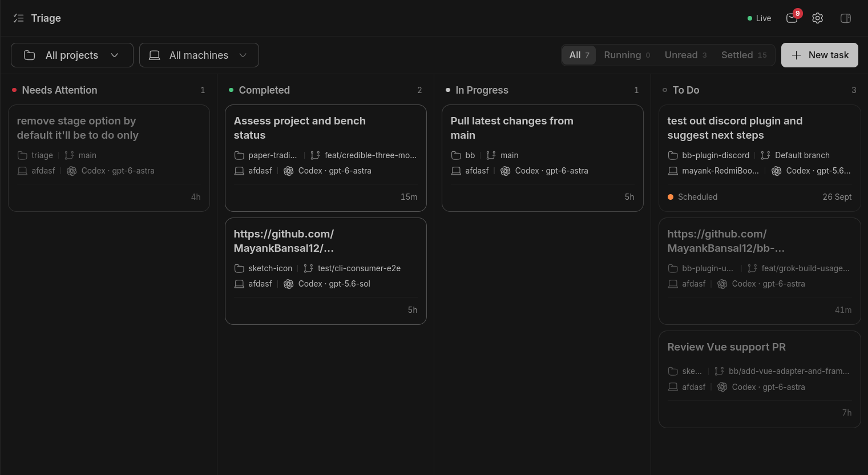Click the laptop icon next to mayank-RedmiBoo...
Viewport: 868px width, 475px height.
click(673, 171)
